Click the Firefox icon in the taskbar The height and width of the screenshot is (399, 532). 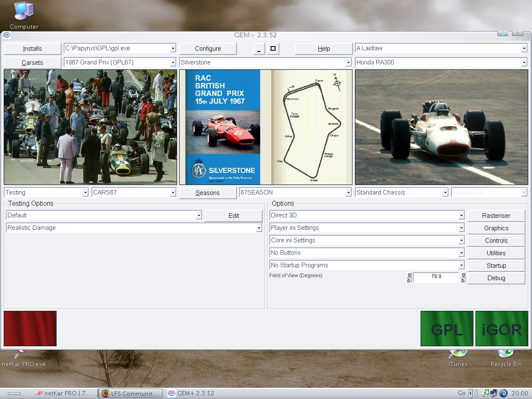pos(106,393)
